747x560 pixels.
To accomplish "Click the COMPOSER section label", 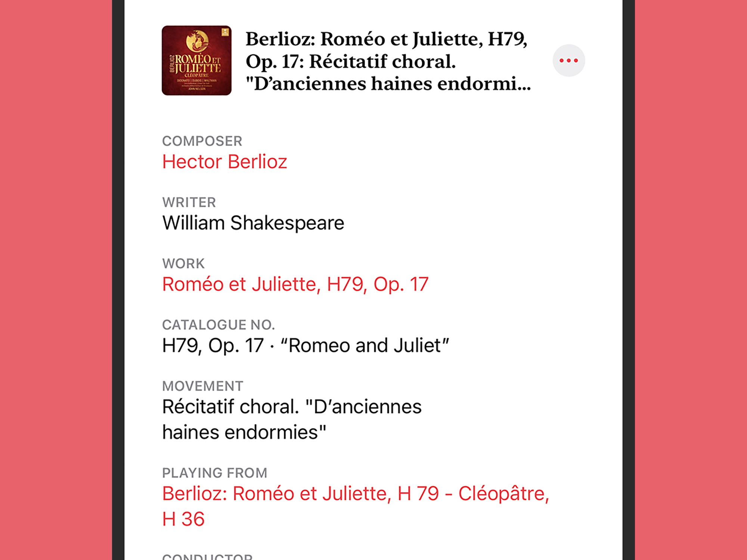I will pyautogui.click(x=202, y=141).
